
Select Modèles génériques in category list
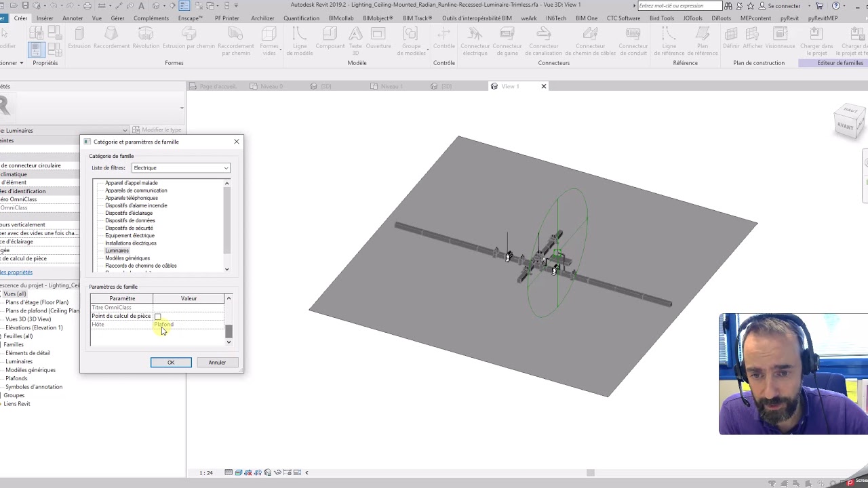click(127, 258)
